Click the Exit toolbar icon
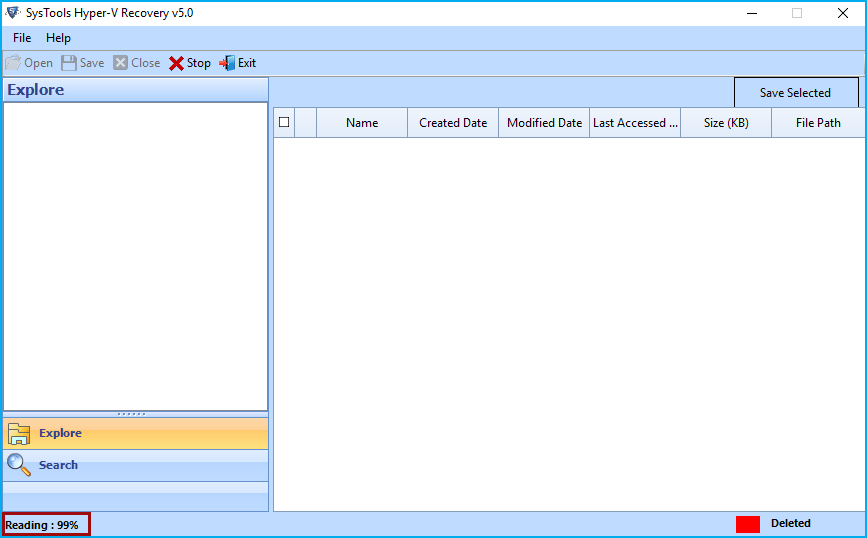 227,63
